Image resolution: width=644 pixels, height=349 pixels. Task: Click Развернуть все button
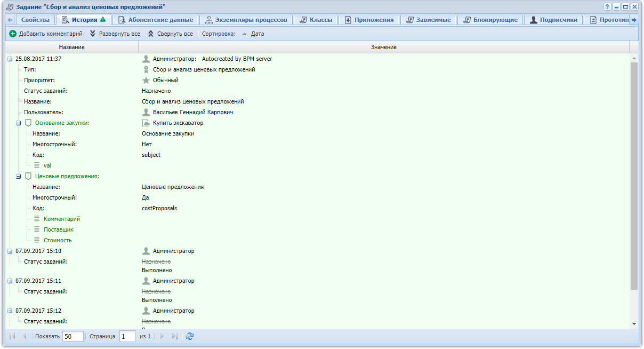click(115, 34)
